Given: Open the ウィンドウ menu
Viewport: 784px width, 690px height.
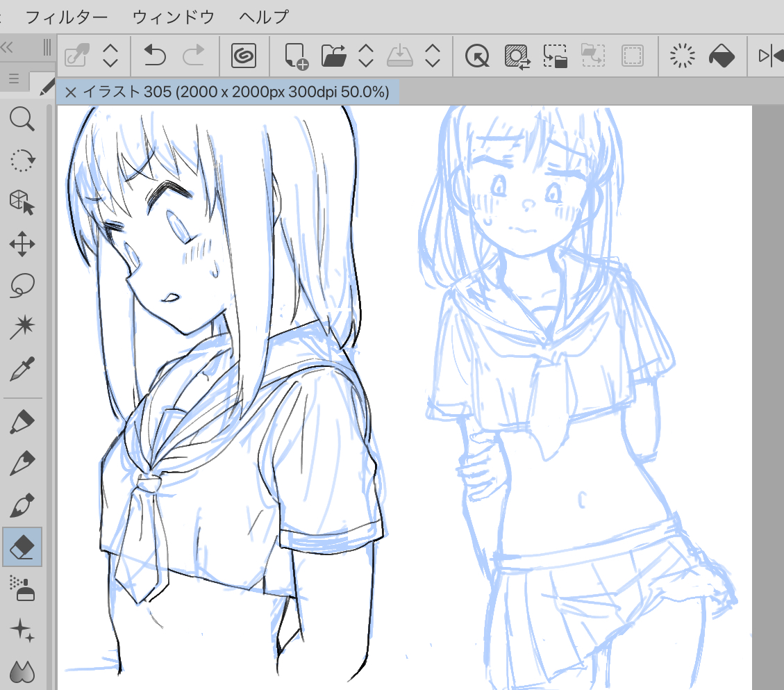Looking at the screenshot, I should pos(173,17).
